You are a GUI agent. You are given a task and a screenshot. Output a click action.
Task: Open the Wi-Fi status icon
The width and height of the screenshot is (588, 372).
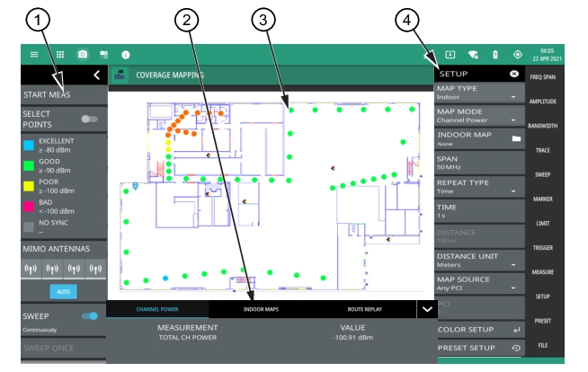473,54
